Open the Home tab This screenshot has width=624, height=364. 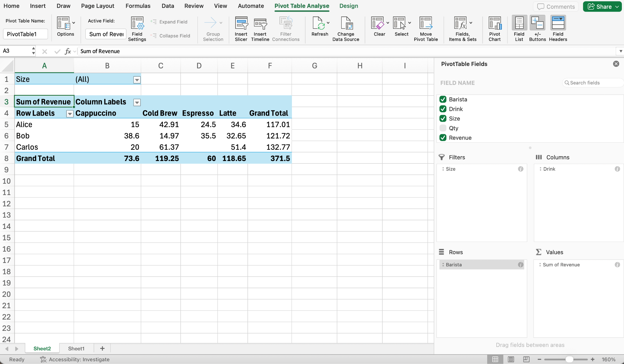pyautogui.click(x=11, y=6)
